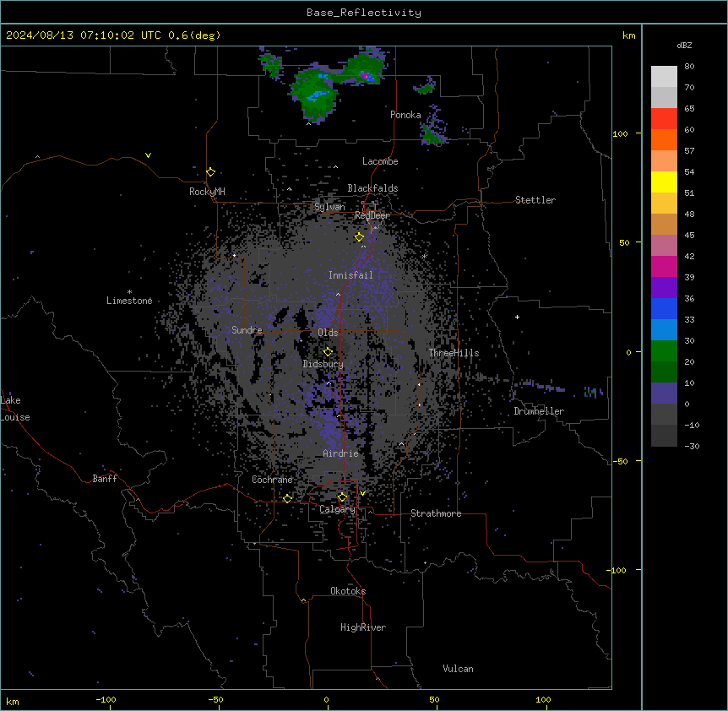
Task: Click the light gray 70-80 dBZ swatch
Action: click(x=664, y=77)
